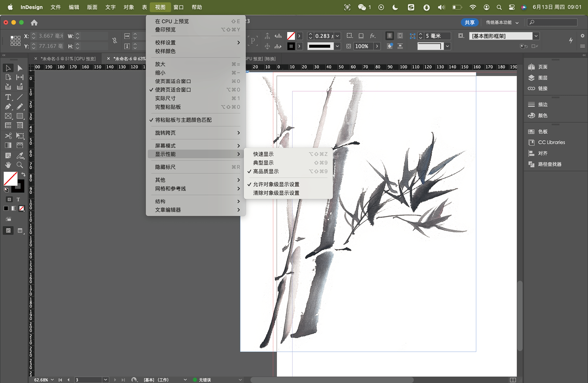Enable 典型显示 display performance
588x383 pixels.
tap(263, 163)
